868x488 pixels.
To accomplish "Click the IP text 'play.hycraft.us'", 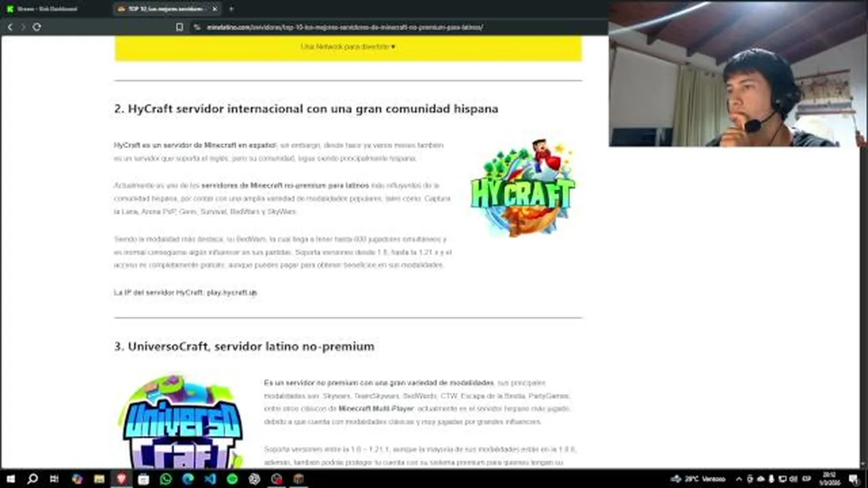I will (x=232, y=293).
